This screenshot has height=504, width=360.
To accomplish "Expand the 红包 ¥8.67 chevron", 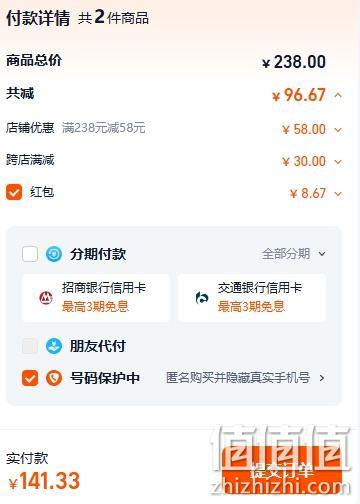I will click(x=338, y=194).
